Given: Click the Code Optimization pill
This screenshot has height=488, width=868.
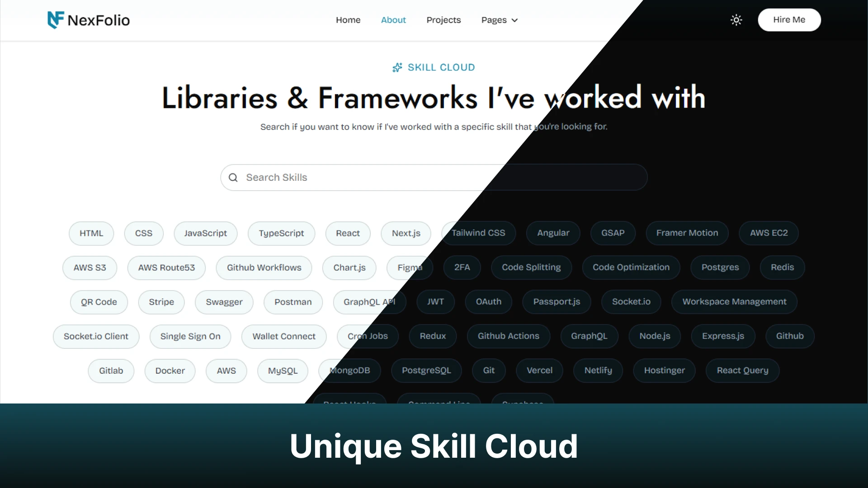Looking at the screenshot, I should (631, 267).
